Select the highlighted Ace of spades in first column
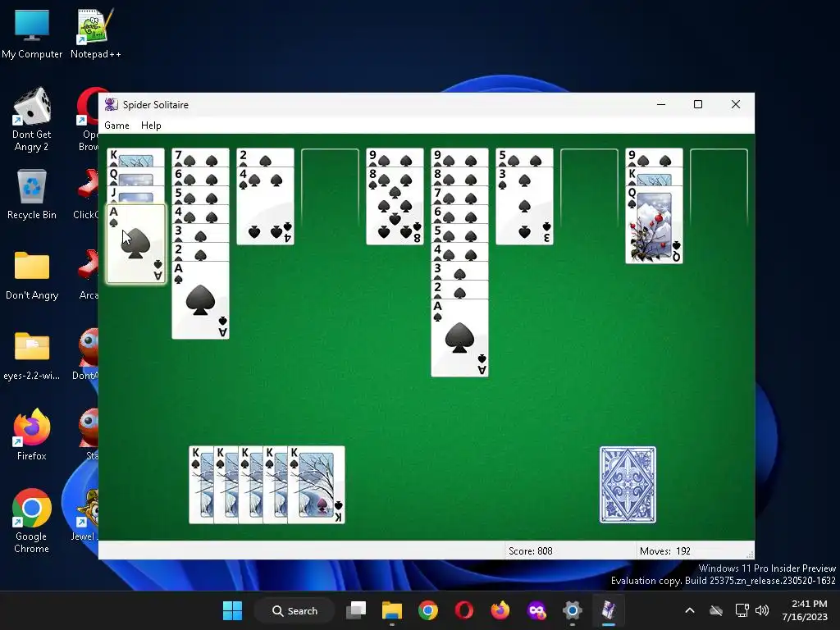Screen dimensions: 840x630 pyautogui.click(x=135, y=244)
